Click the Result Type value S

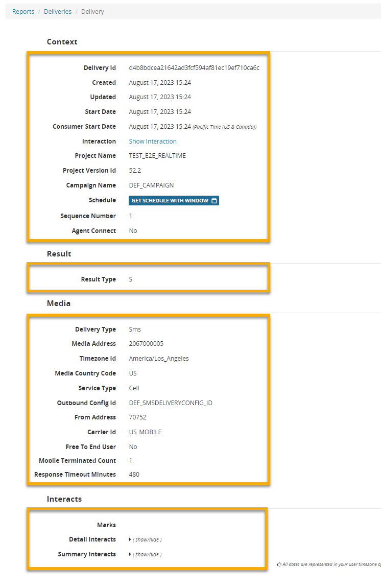tap(131, 279)
